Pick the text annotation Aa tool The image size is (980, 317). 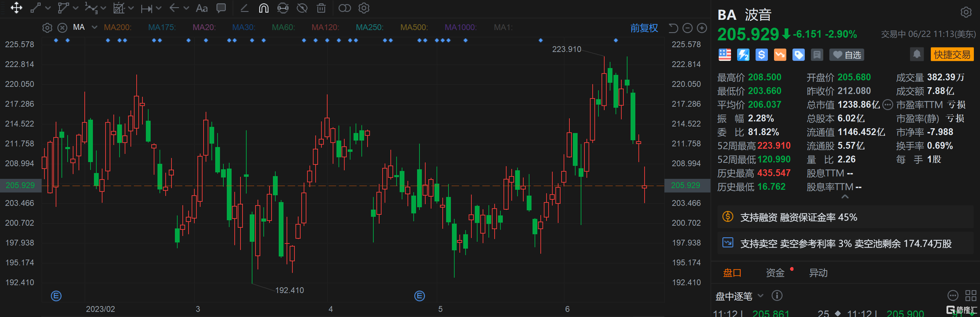[201, 8]
